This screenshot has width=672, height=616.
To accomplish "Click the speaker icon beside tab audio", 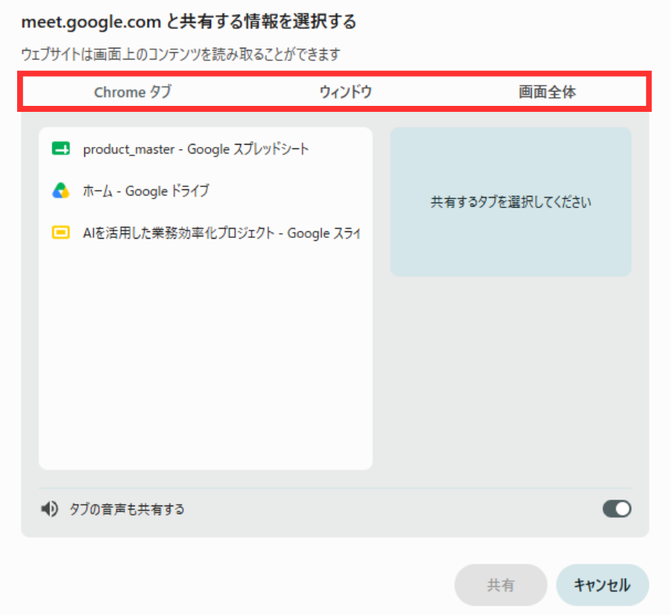I will click(49, 509).
